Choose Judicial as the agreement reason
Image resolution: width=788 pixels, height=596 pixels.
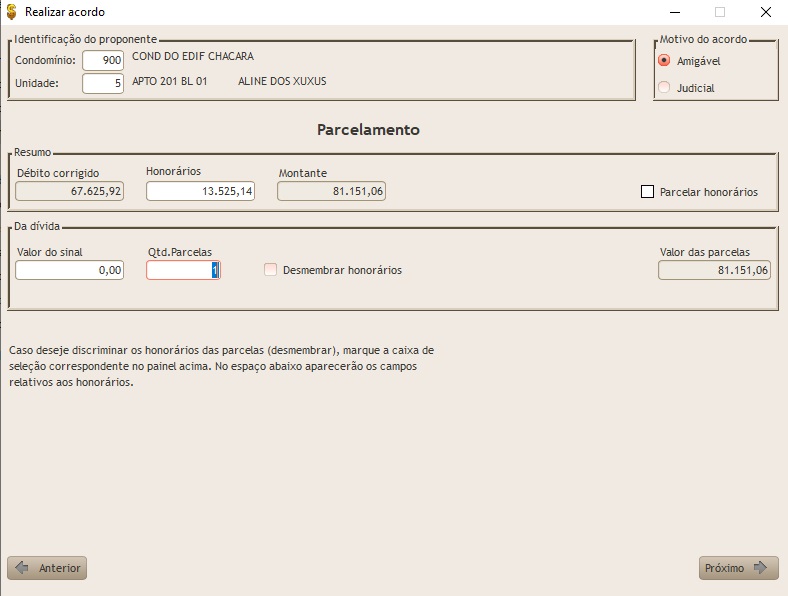pos(664,88)
